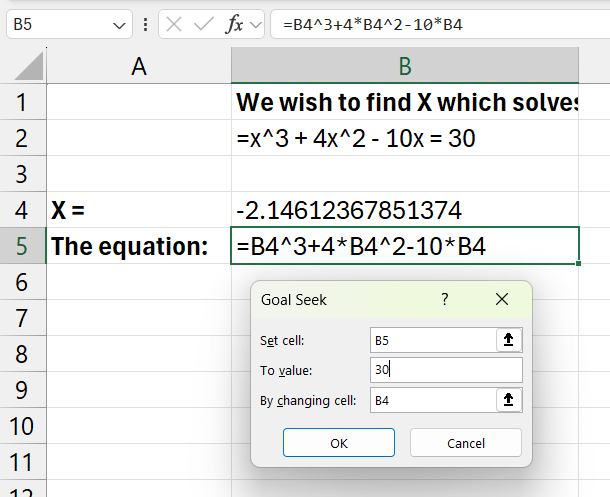Click empty cell A2

pyautogui.click(x=139, y=138)
